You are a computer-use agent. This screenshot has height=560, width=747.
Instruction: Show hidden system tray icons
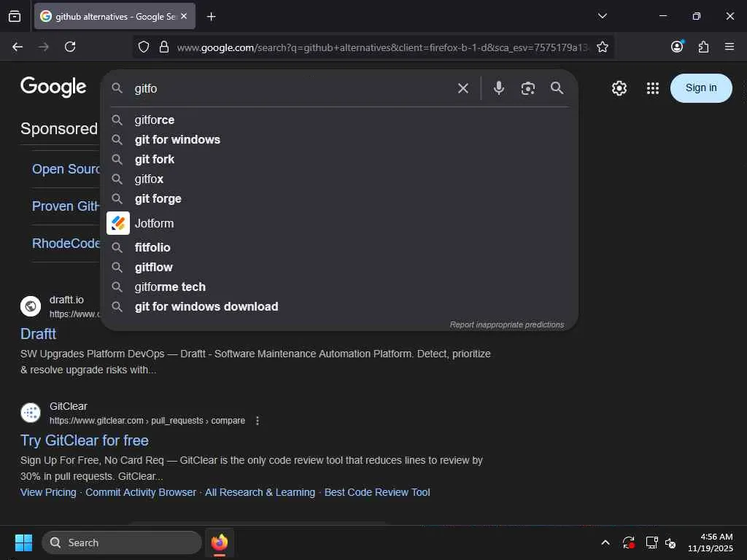[605, 542]
